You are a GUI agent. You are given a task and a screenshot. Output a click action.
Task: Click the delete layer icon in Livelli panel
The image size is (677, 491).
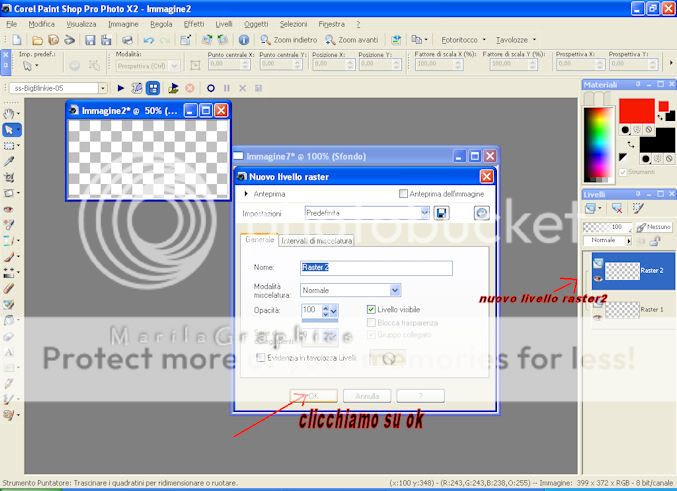(x=617, y=209)
